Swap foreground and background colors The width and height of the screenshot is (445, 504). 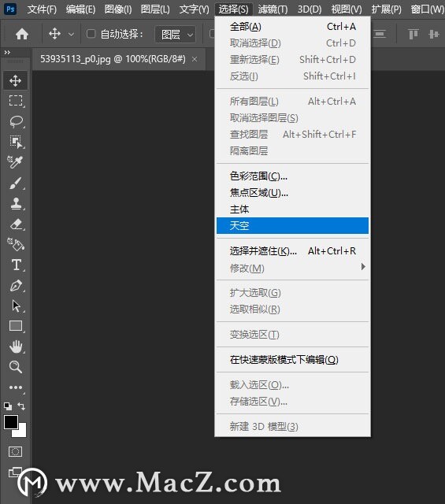(21, 406)
